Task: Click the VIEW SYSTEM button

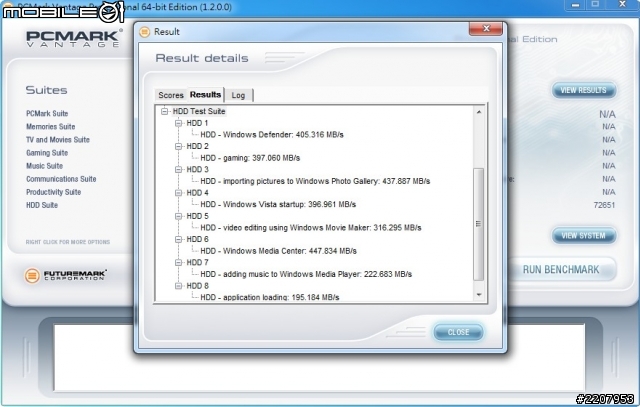Action: [583, 236]
